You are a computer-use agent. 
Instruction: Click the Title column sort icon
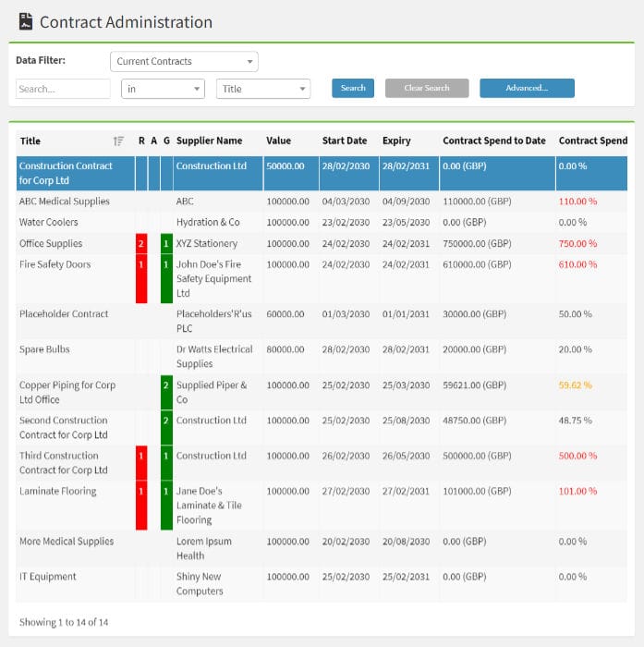click(118, 141)
